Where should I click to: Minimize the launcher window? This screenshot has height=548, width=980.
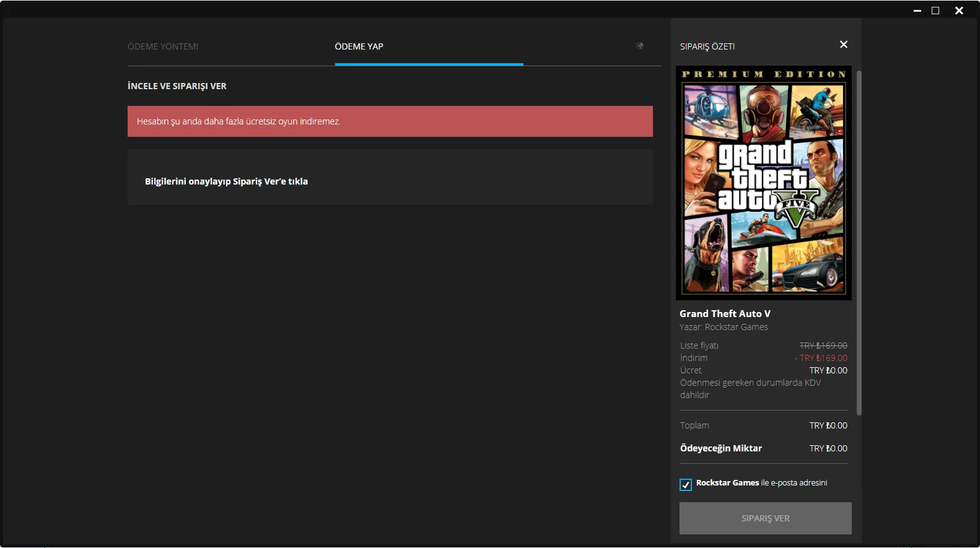click(x=917, y=11)
